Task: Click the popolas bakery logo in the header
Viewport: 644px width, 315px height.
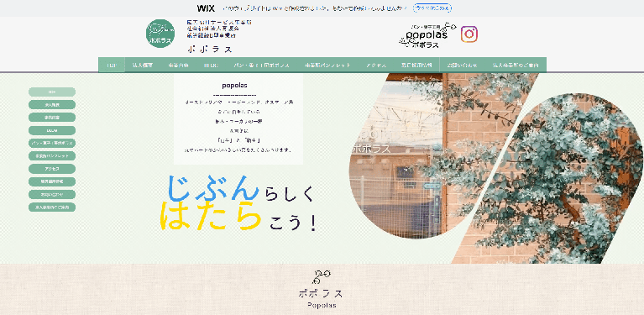Action: coord(427,36)
